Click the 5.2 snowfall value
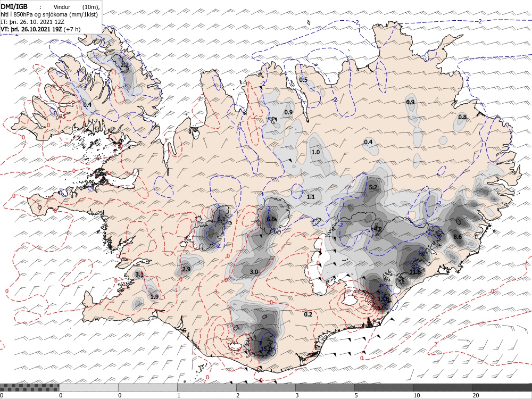This screenshot has width=532, height=399. [x=373, y=187]
